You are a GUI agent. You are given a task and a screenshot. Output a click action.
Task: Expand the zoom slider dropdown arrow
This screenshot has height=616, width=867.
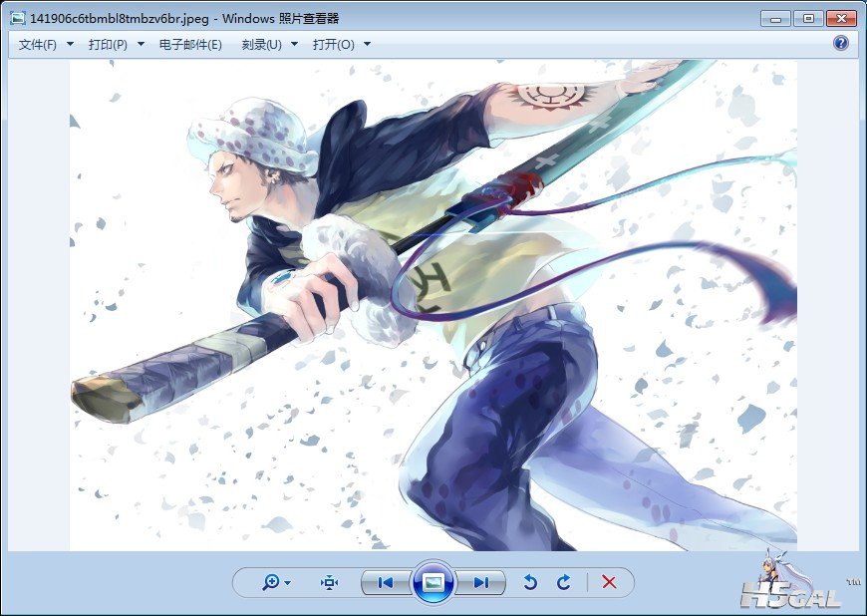(288, 583)
